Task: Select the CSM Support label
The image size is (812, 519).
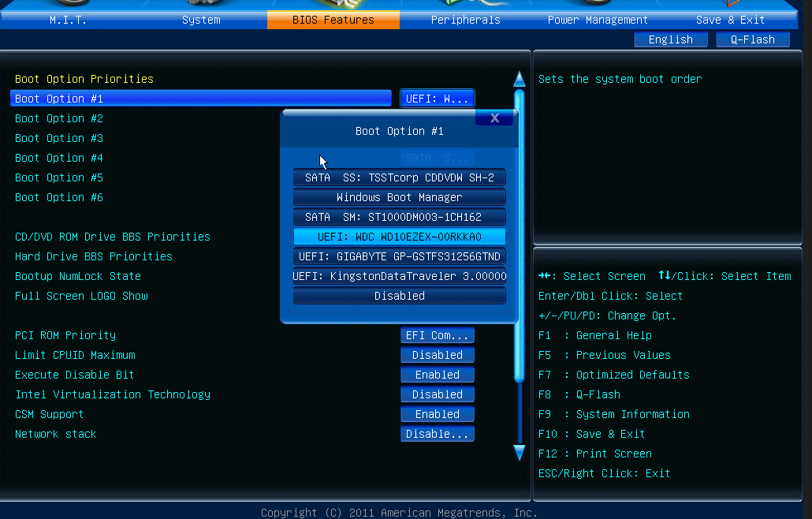Action: (49, 414)
